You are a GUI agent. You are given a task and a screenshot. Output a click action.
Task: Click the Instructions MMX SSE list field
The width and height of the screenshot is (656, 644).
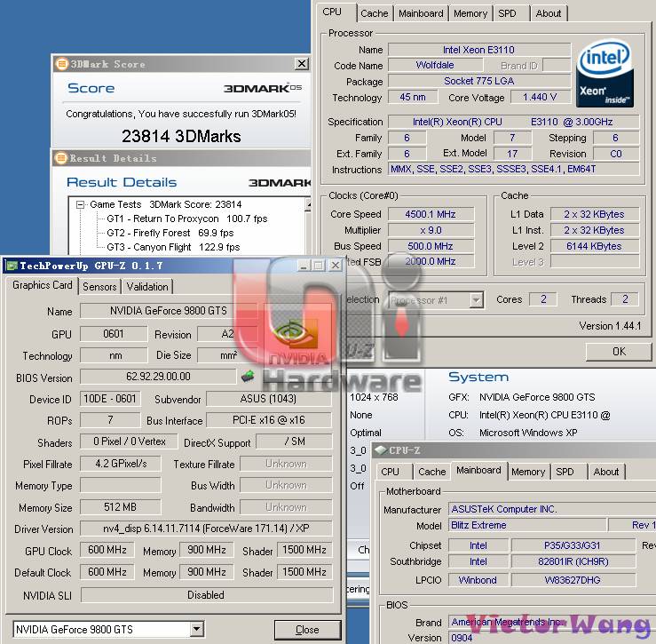[514, 169]
